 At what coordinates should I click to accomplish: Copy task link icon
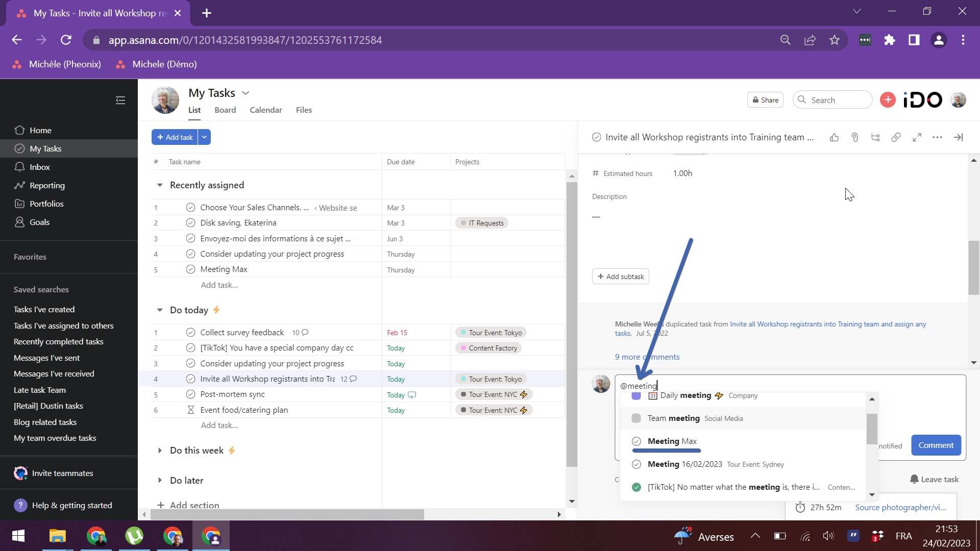896,137
